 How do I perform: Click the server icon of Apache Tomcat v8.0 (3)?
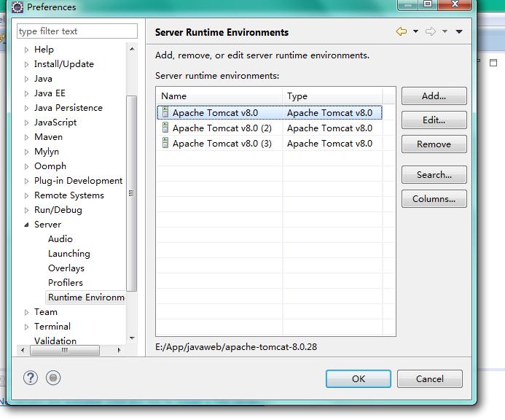[x=165, y=143]
